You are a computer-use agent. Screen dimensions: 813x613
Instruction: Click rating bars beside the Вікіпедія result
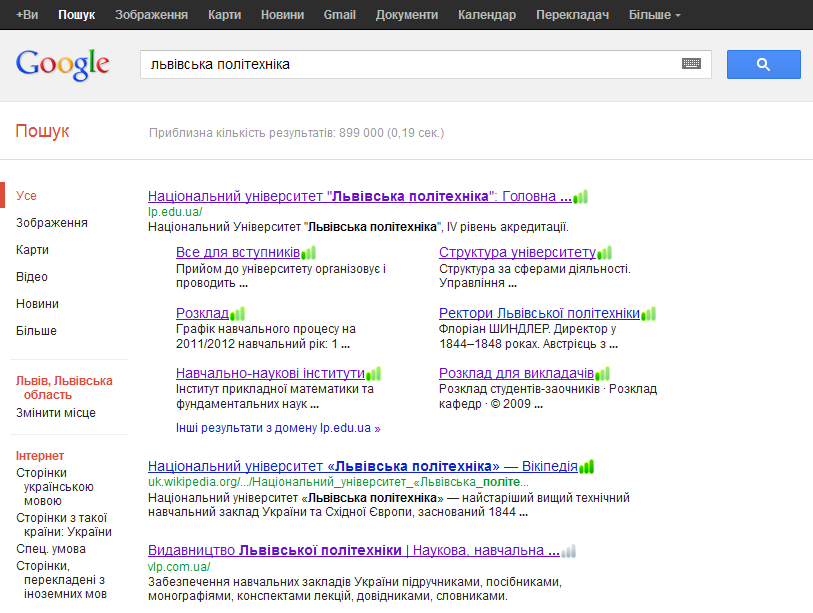(586, 467)
